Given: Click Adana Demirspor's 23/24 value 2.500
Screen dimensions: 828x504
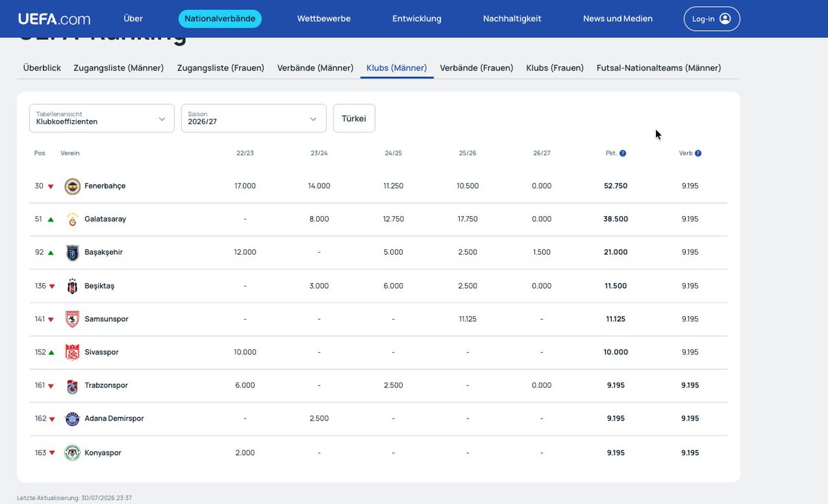Looking at the screenshot, I should tap(319, 418).
